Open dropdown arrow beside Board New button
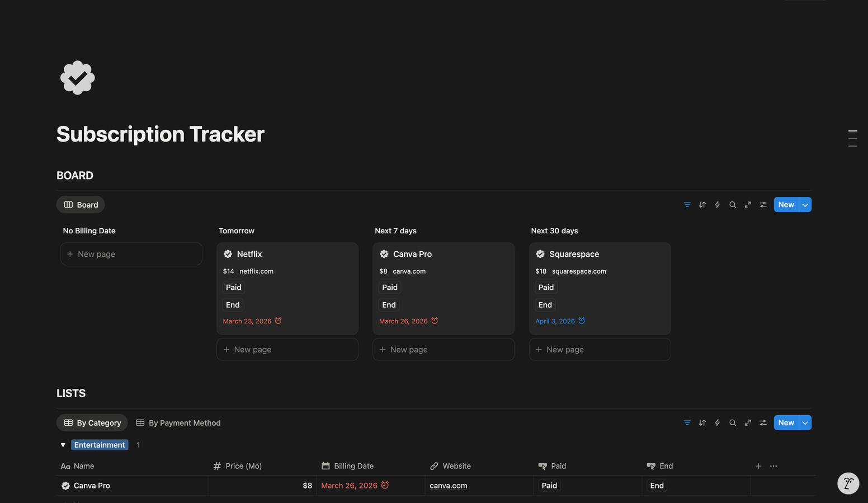This screenshot has width=868, height=503. point(805,205)
